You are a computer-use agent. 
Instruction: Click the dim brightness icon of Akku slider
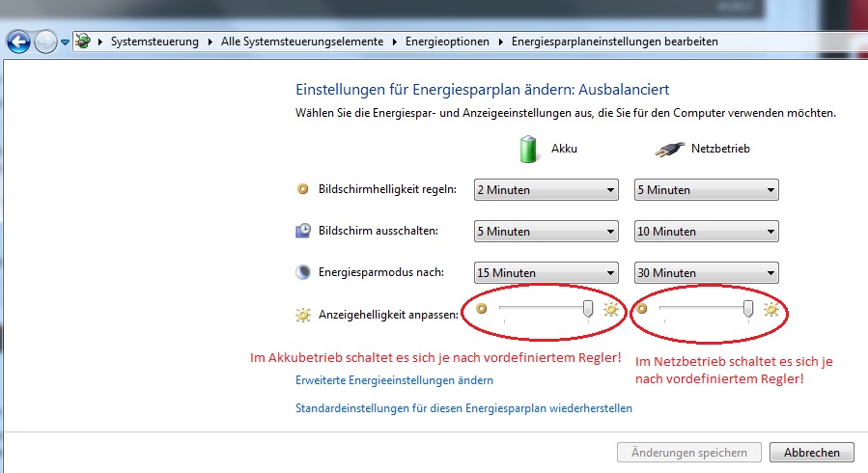(482, 310)
